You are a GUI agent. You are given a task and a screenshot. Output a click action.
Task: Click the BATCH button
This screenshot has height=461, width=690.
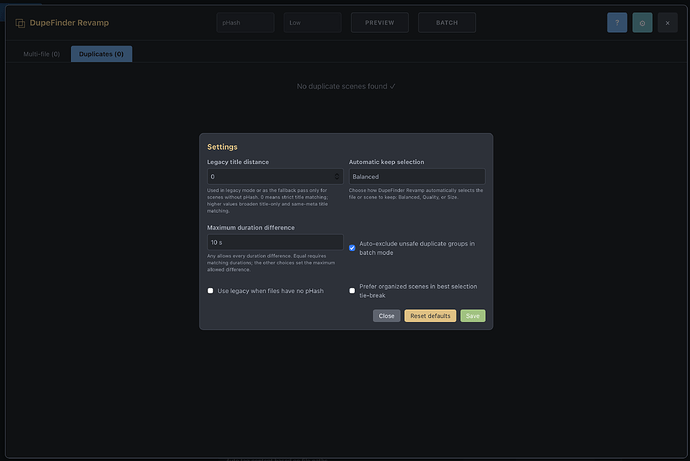[447, 22]
